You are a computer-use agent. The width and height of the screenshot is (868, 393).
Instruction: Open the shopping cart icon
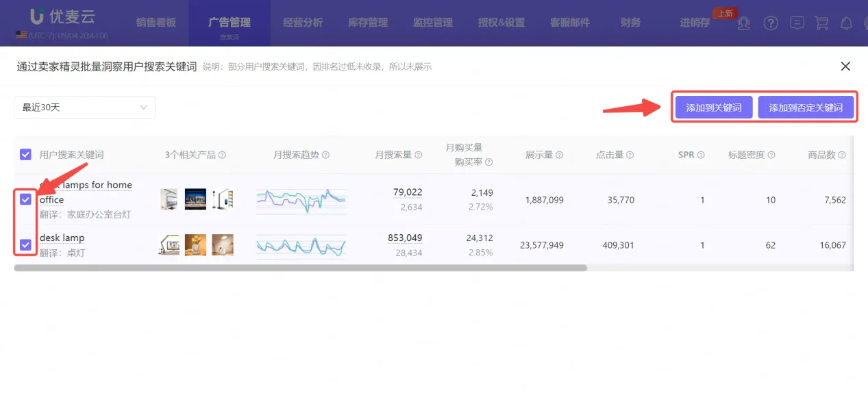click(x=821, y=23)
